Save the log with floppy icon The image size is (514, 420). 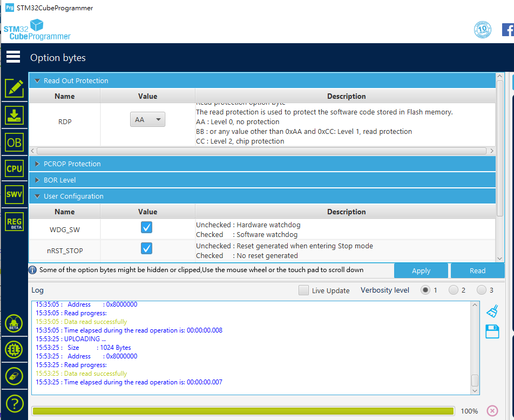point(492,331)
